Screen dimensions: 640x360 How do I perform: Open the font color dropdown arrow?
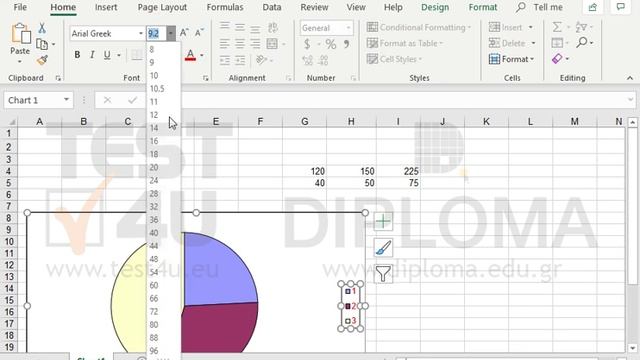pos(202,56)
